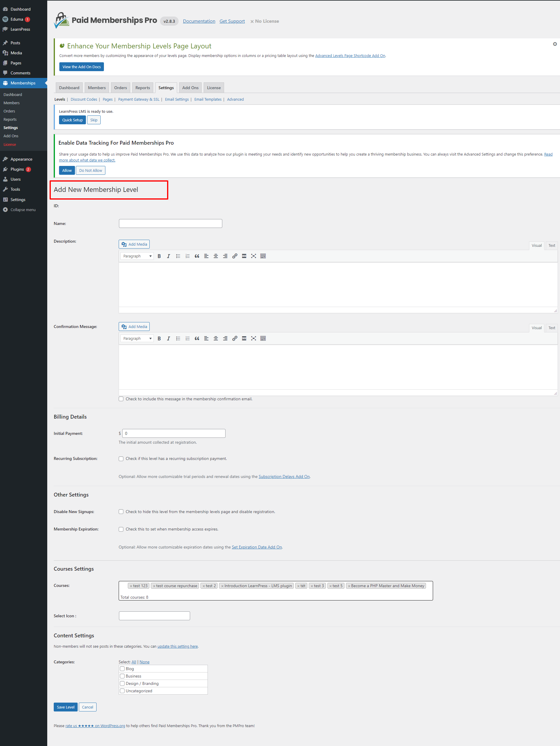The width and height of the screenshot is (560, 746).
Task: Click inside the Courses selection box
Action: click(x=276, y=591)
